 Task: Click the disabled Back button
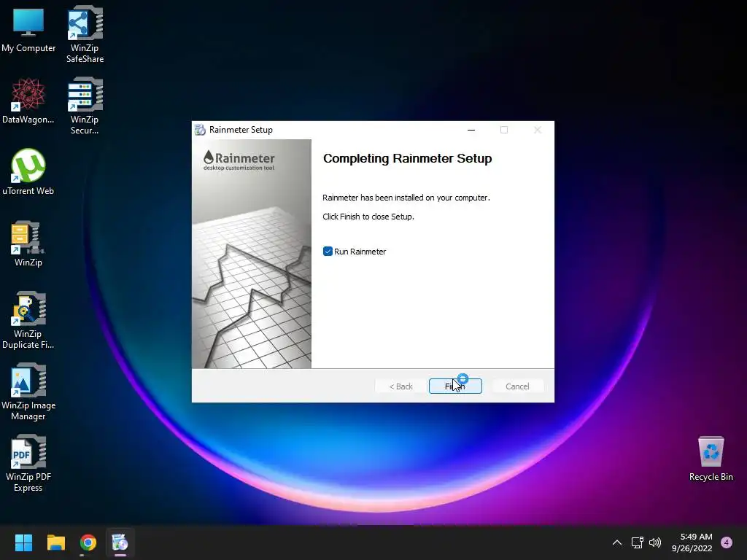tap(400, 386)
